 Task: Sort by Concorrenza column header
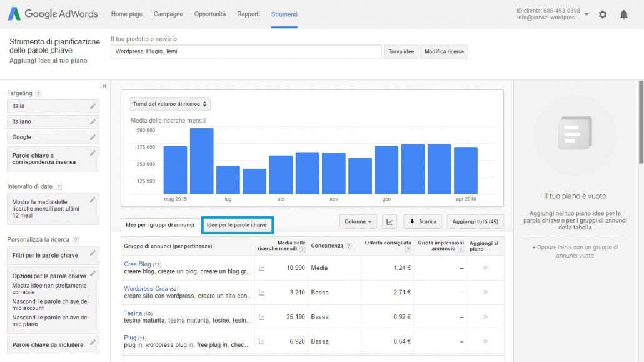327,246
